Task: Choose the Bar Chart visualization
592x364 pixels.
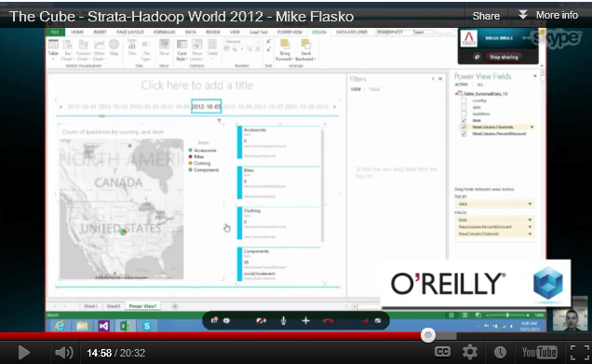Action: (x=67, y=49)
